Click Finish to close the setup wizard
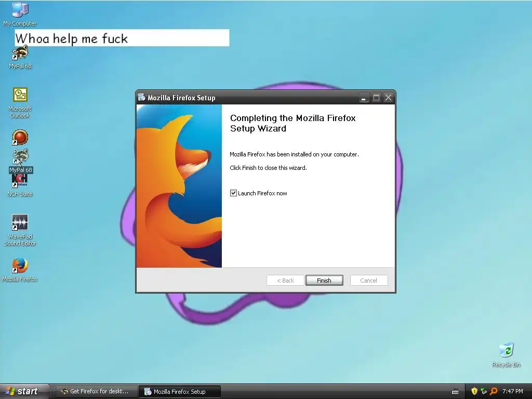 324,280
